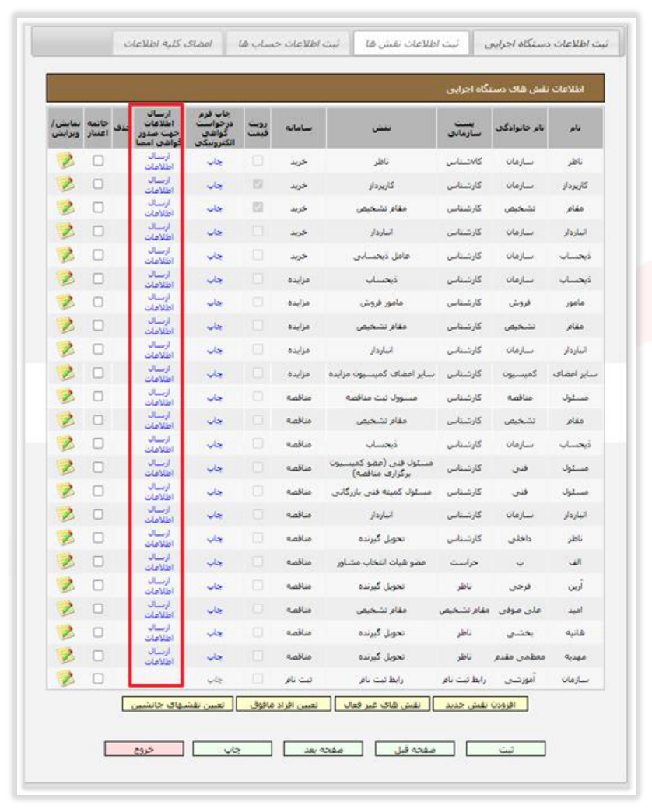The image size is (652, 812).
Task: Check خاتمه اعتبار for مامور فروش row
Action: pos(98,303)
